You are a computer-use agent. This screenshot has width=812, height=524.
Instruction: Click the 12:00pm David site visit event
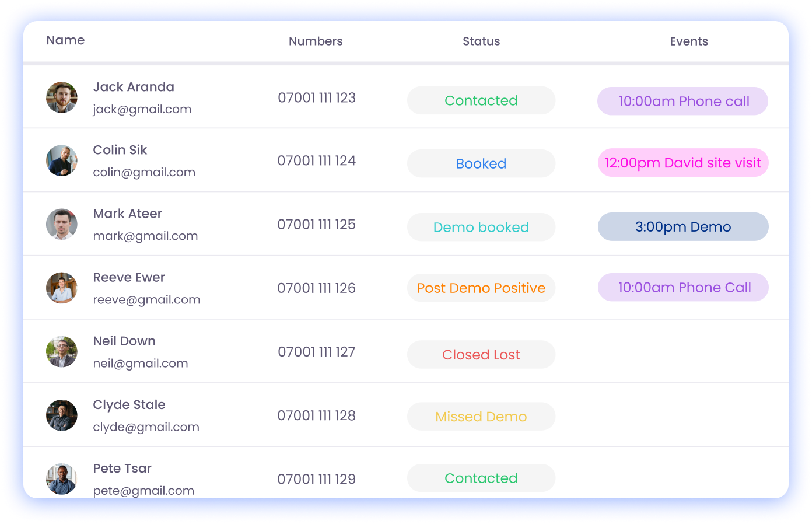point(683,163)
